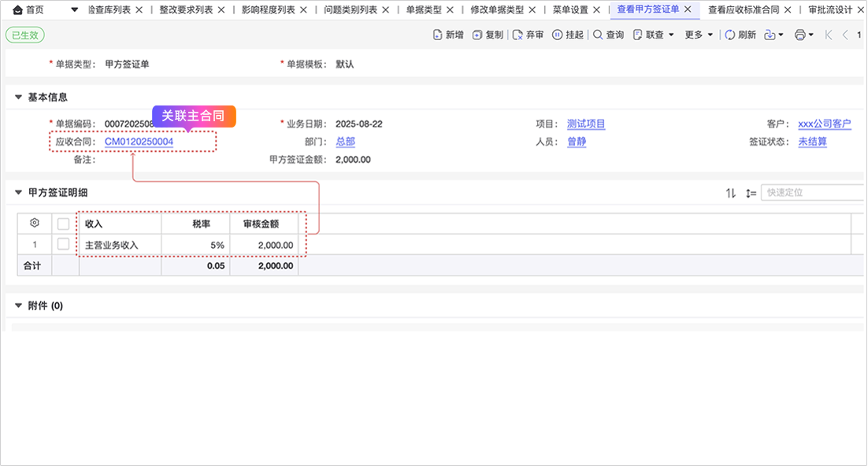Click the 新增 (new) toolbar icon

tap(438, 35)
